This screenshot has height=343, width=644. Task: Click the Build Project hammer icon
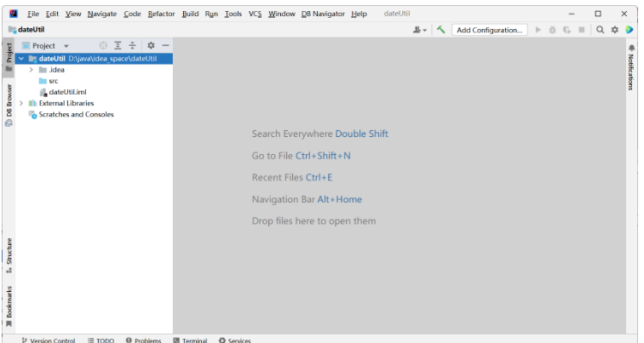point(440,30)
